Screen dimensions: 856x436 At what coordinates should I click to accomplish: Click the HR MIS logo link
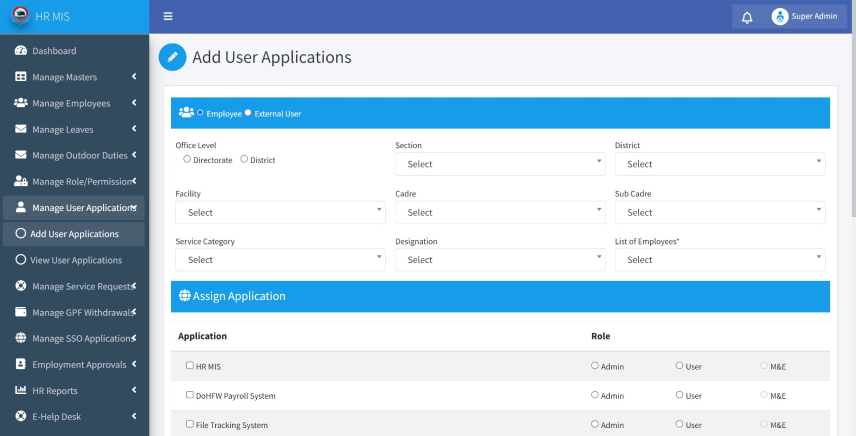pyautogui.click(x=41, y=16)
